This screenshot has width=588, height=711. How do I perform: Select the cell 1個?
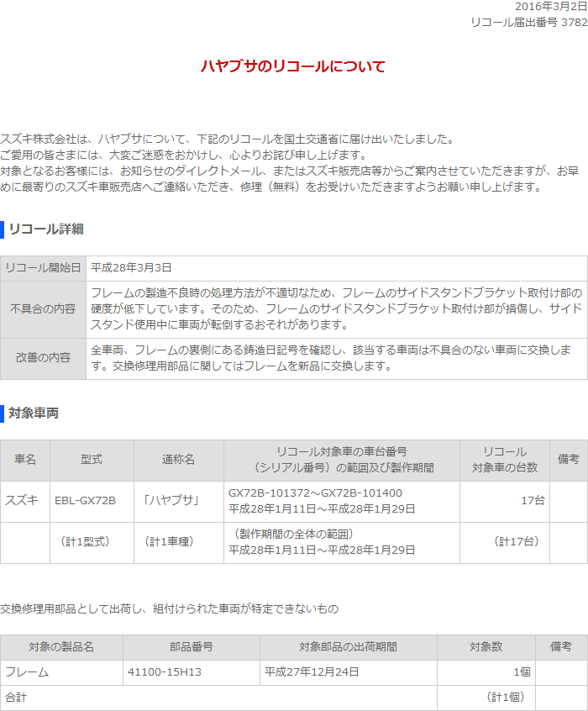tap(486, 672)
